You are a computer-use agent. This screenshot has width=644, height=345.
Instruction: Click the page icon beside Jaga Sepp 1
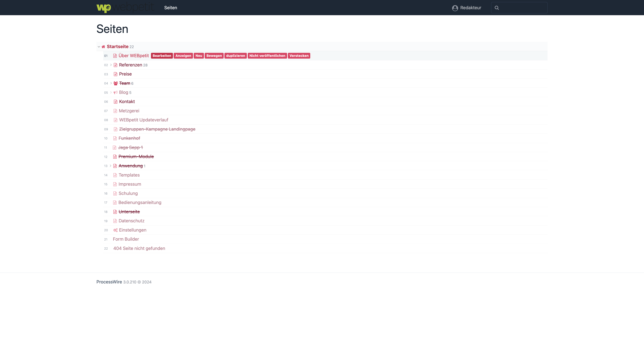pyautogui.click(x=114, y=148)
